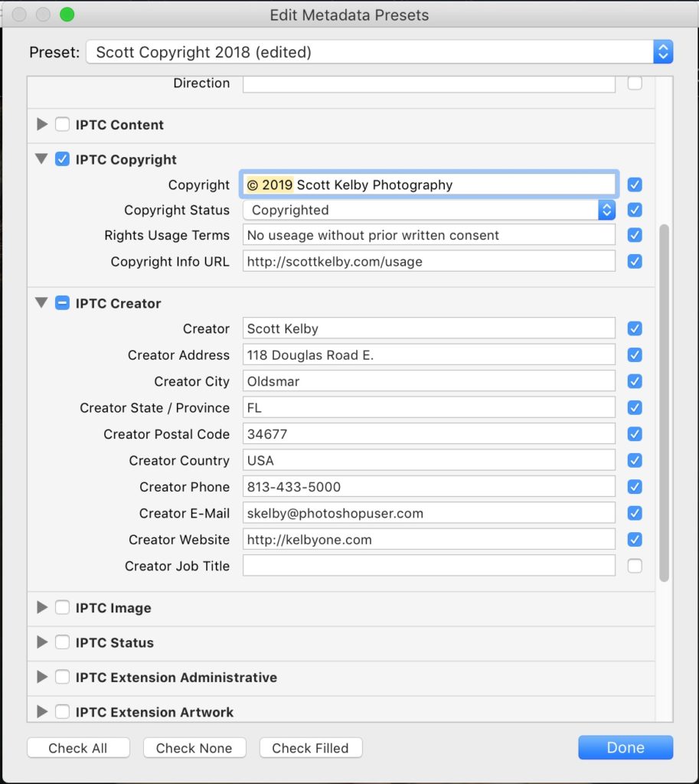Expand the IPTC Content section
Screen dimensions: 699x784
tap(42, 124)
